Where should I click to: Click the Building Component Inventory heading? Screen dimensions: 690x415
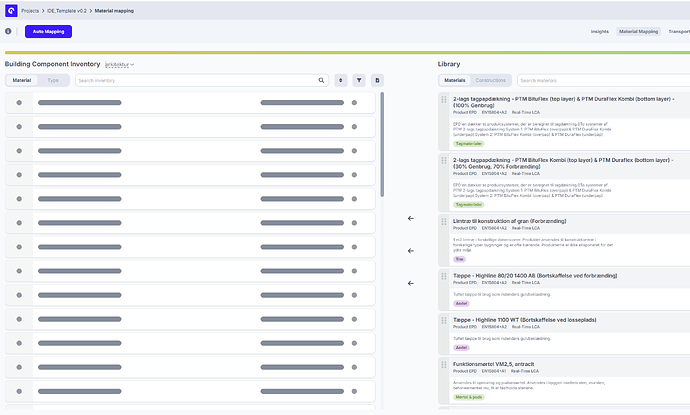52,64
